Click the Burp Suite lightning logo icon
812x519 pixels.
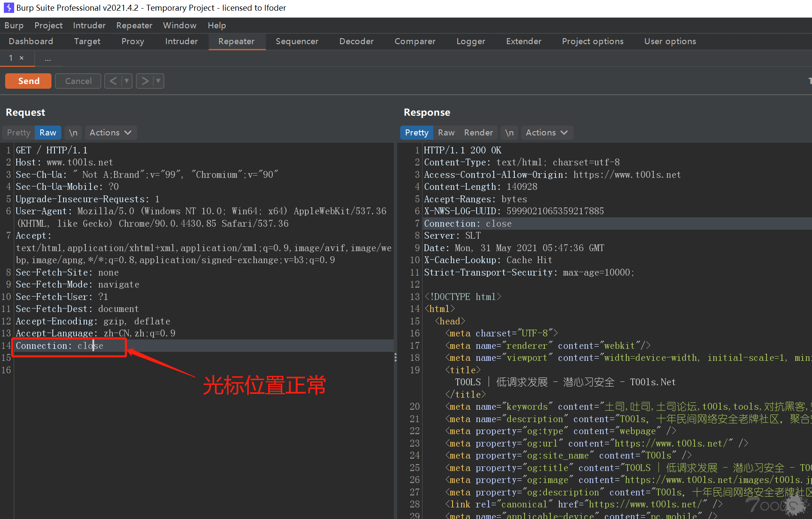[x=9, y=8]
